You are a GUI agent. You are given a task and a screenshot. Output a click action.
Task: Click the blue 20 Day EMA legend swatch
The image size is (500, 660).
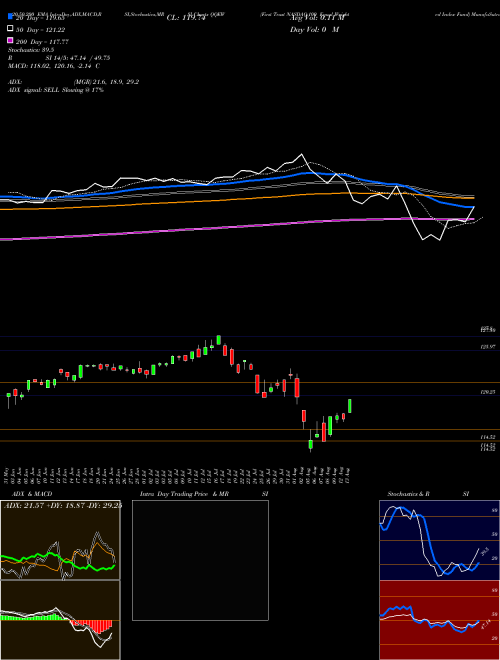pyautogui.click(x=10, y=17)
